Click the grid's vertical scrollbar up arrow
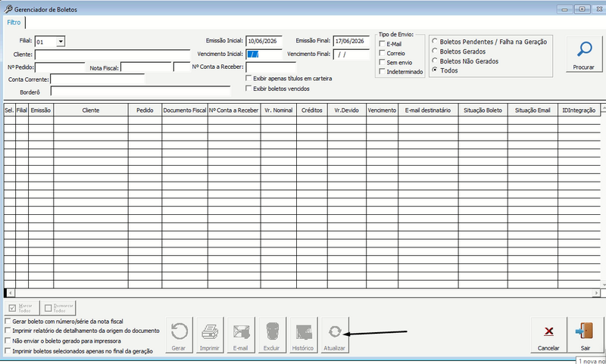Viewport: 606px width, 364px height. coord(603,109)
